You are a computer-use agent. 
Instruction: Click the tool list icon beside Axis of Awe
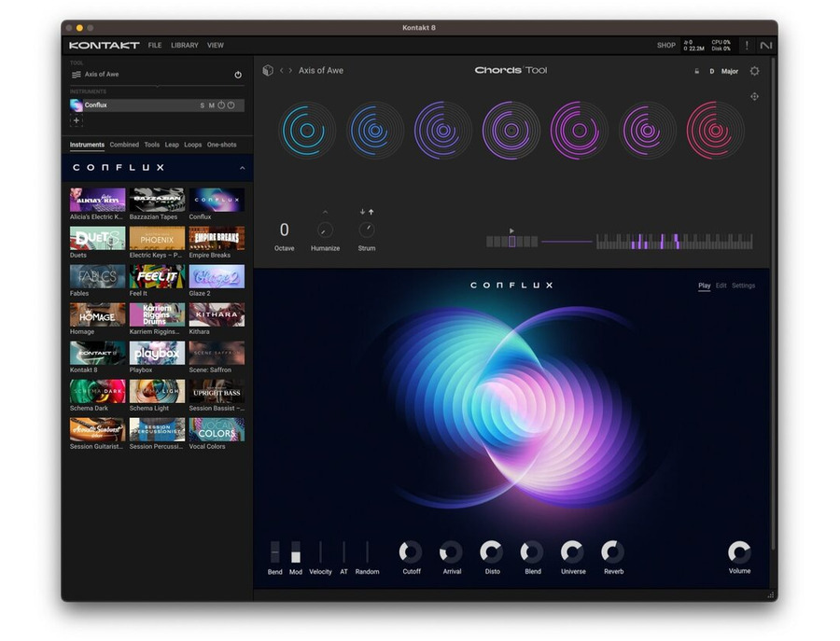[77, 75]
